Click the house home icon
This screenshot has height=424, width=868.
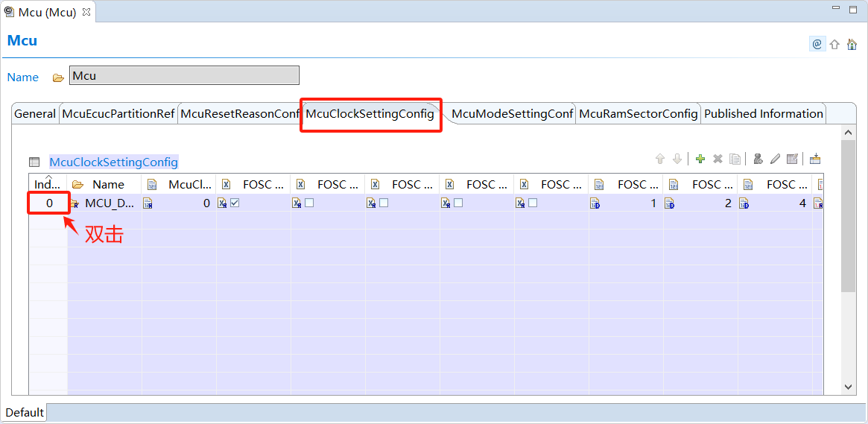[x=852, y=44]
